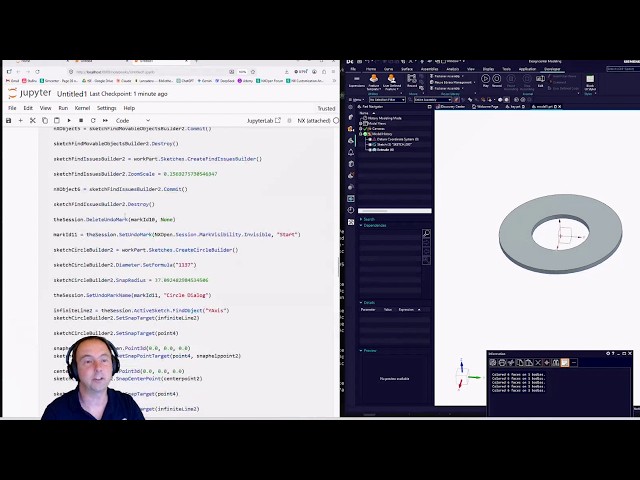This screenshot has width=640, height=480.
Task: Select the Datum Coordinate System tree item
Action: tap(398, 139)
